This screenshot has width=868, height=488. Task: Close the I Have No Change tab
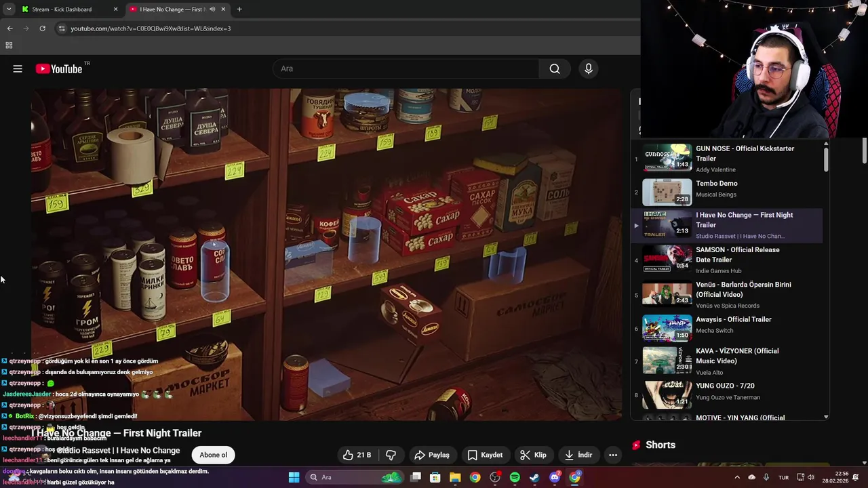pos(224,9)
